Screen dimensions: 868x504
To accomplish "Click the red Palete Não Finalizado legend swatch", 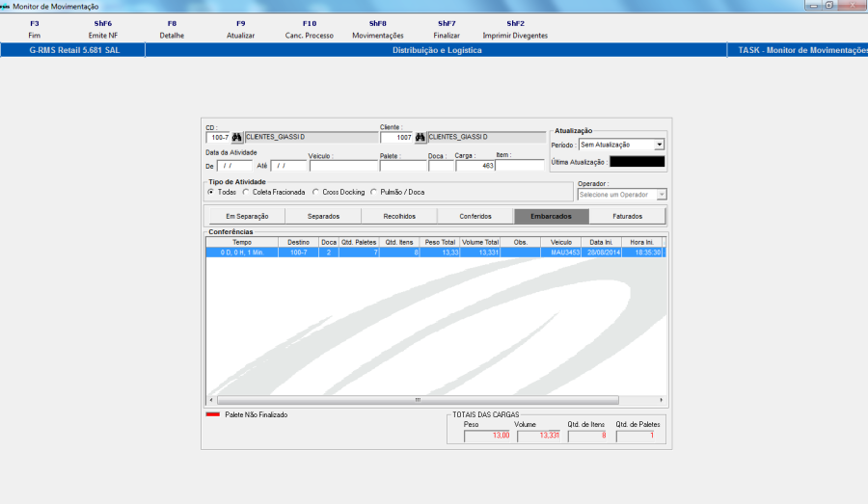I will [212, 414].
